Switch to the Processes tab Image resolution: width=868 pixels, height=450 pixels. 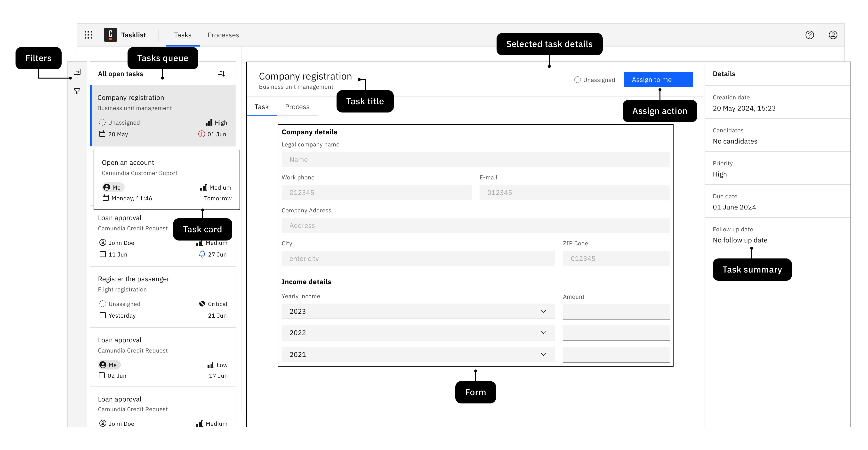click(223, 35)
